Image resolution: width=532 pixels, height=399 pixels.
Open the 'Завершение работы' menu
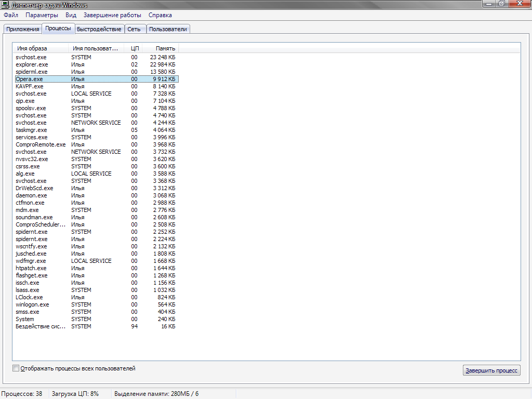click(x=112, y=15)
